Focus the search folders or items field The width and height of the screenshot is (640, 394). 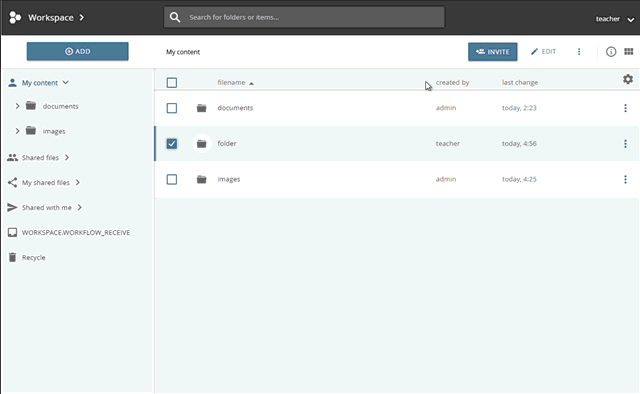(304, 17)
